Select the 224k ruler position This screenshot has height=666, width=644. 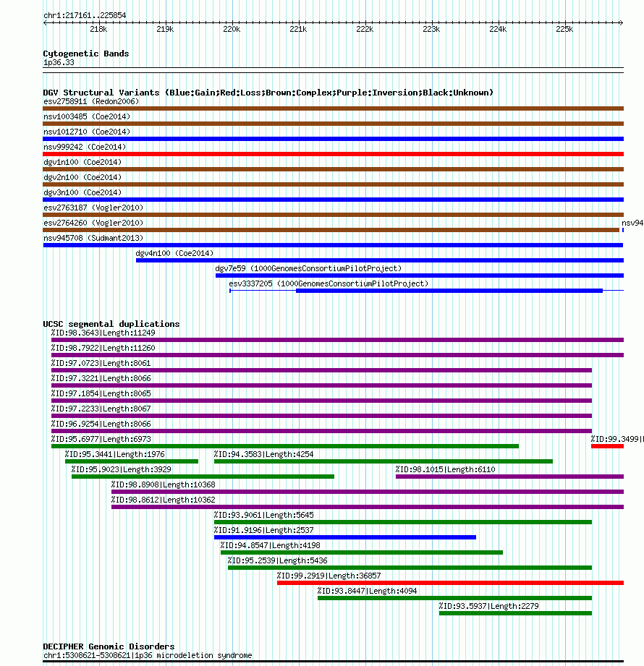(x=498, y=30)
